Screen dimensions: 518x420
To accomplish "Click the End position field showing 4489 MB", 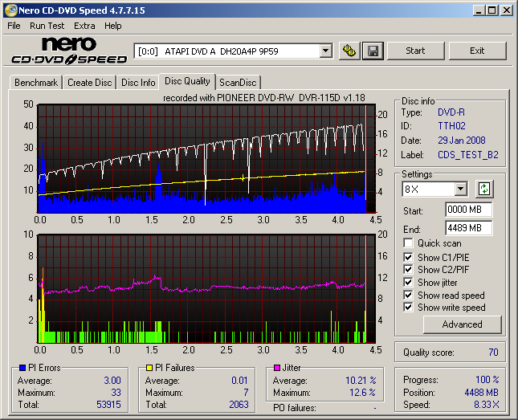I will coord(468,228).
